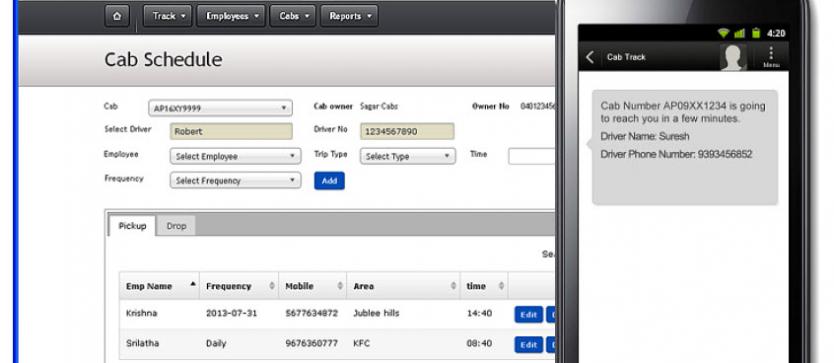Sort by Area column

click(403, 286)
